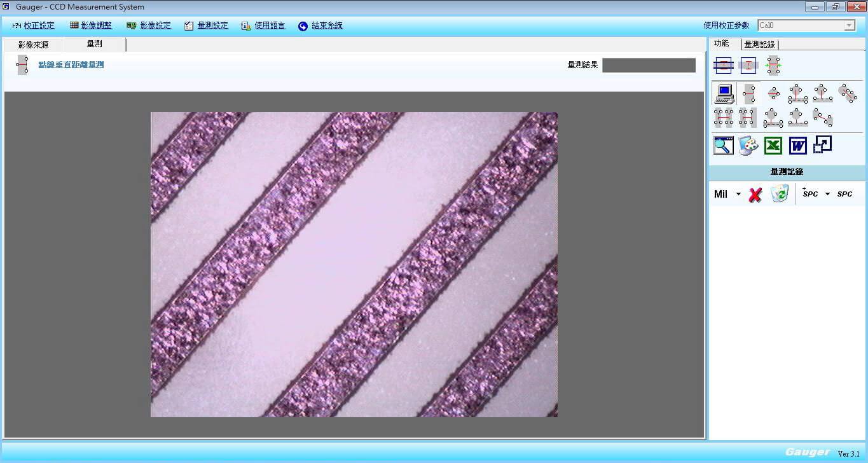Open the 影像調整 image adjustment menu
Screen dimensions: 868x463
pos(91,25)
